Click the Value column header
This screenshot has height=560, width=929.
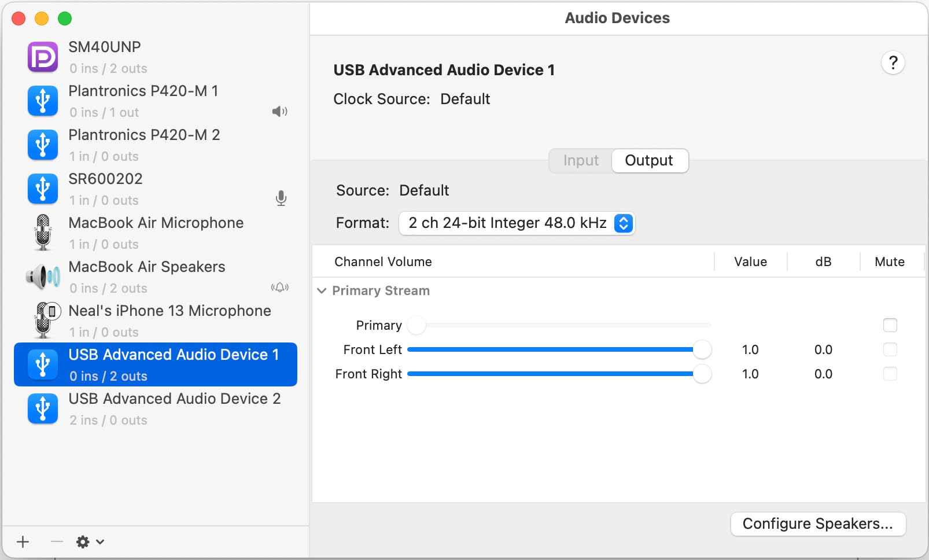pos(751,261)
